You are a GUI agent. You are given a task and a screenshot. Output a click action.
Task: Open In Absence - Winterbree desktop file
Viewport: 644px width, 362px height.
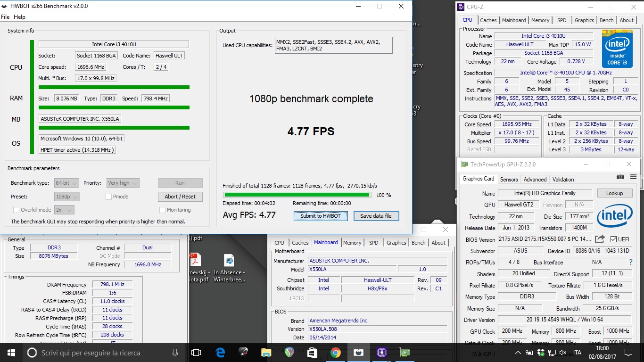coord(229,268)
